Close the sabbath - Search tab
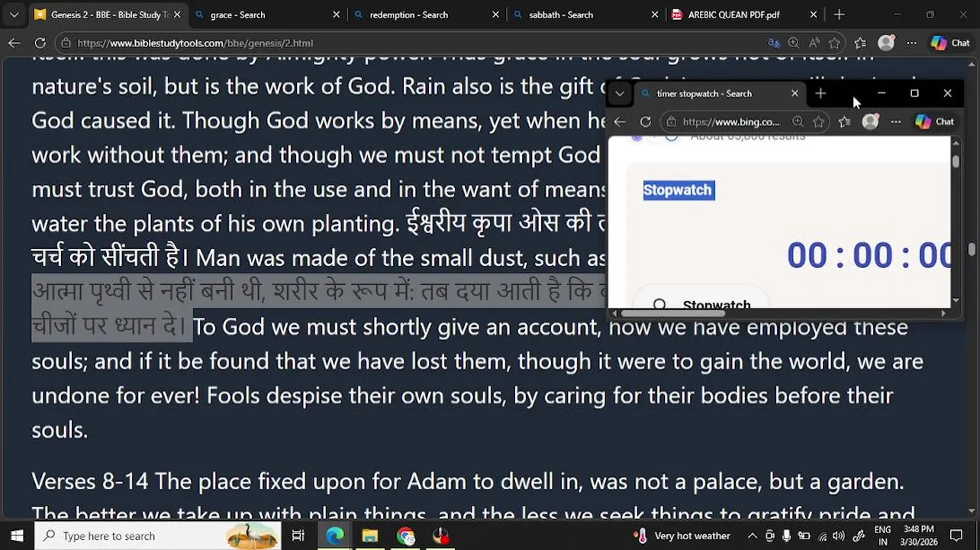Image resolution: width=980 pixels, height=550 pixels. pos(654,15)
